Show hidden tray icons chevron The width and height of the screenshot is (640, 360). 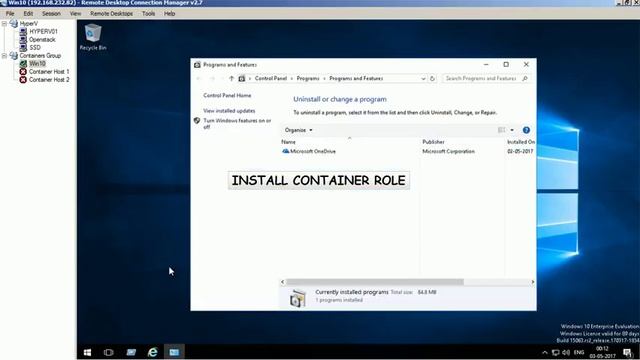pyautogui.click(x=544, y=352)
